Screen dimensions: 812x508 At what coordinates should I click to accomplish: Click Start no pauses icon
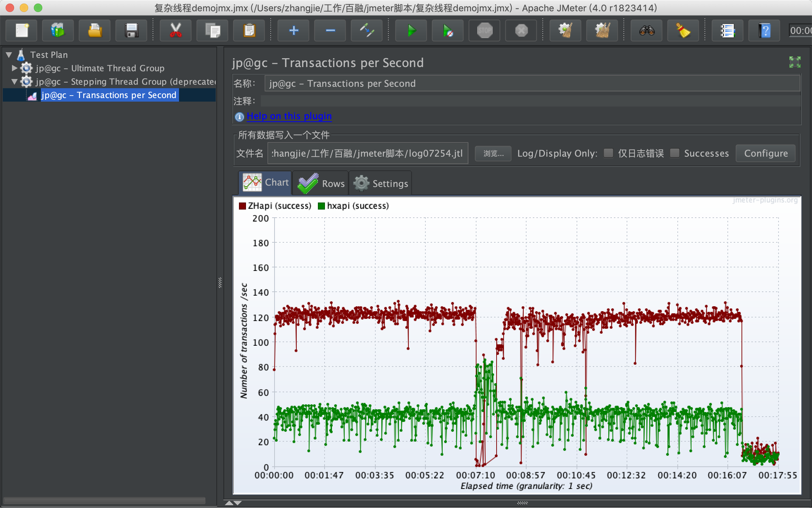point(448,30)
